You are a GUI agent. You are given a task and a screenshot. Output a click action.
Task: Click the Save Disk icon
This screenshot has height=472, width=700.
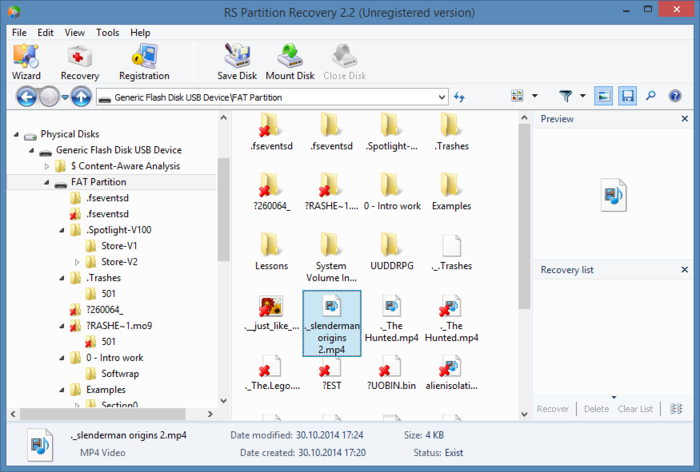(x=239, y=61)
